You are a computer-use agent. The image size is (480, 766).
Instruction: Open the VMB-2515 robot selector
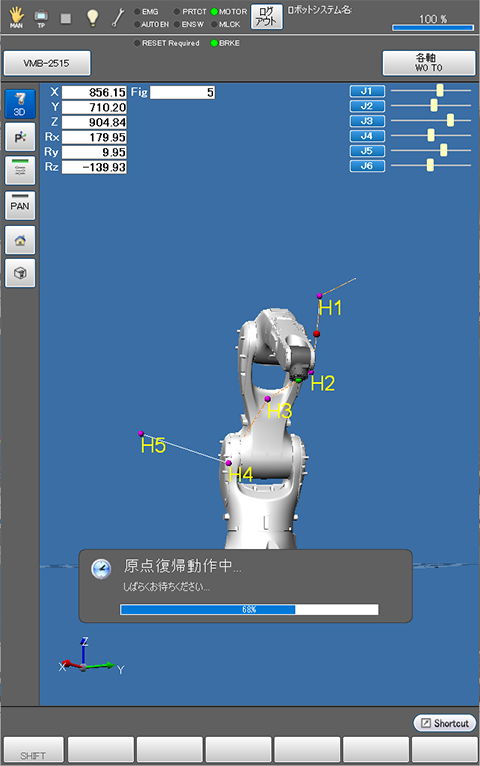[47, 63]
